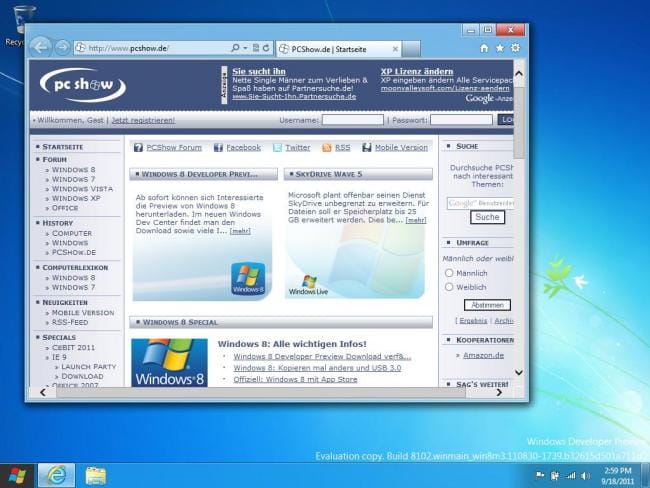Click the Windows 8 Developer Preview heading
Viewport: 650px width, 488px height.
tap(199, 174)
